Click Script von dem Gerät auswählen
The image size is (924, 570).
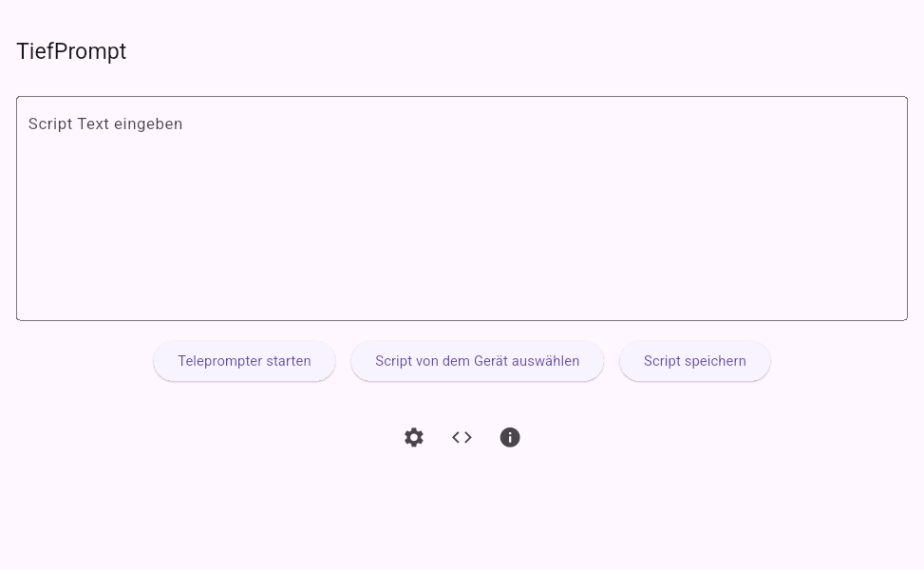pos(477,361)
